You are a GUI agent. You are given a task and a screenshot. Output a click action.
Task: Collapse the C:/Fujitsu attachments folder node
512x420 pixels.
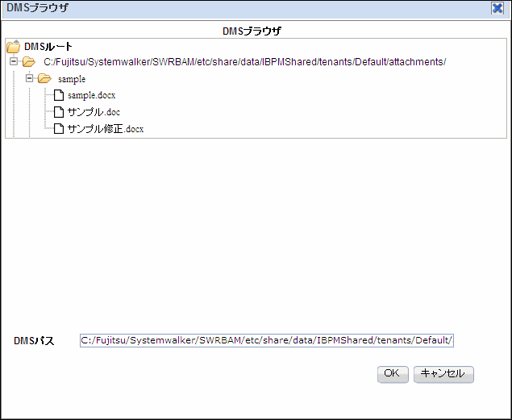[14, 61]
